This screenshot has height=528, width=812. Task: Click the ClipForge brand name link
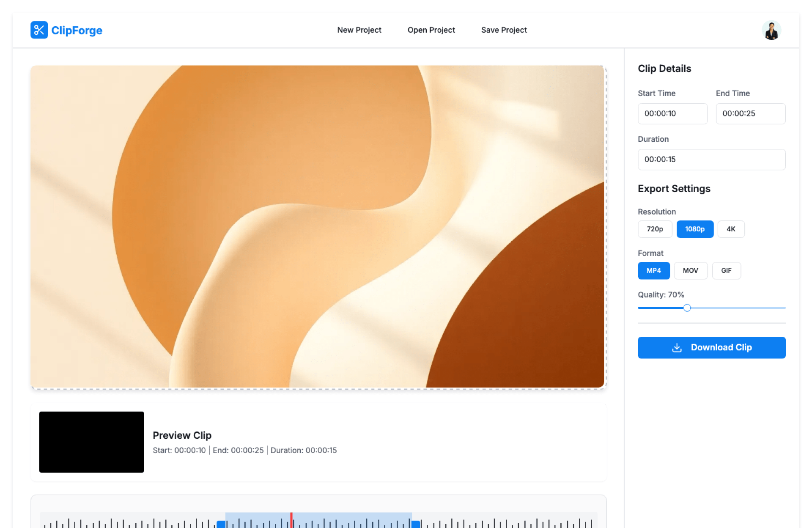click(x=77, y=30)
